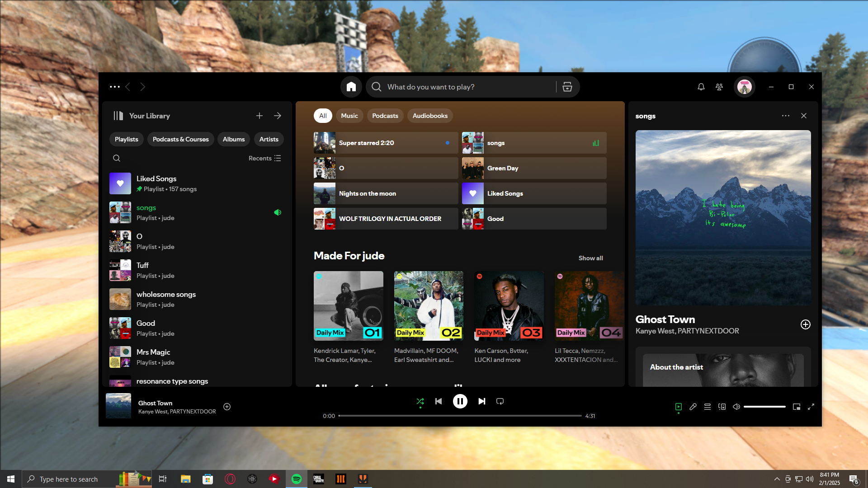Image resolution: width=868 pixels, height=488 pixels.
Task: Filter library by Albums
Action: click(233, 139)
